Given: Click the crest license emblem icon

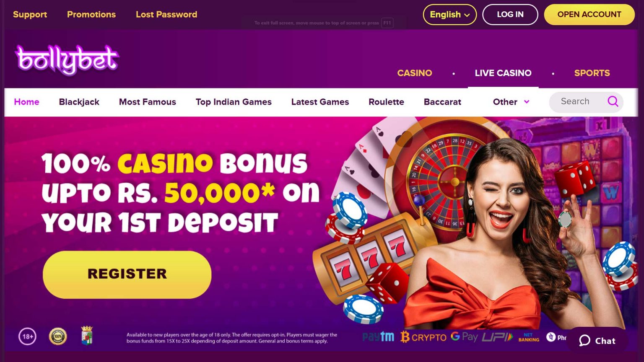Looking at the screenshot, I should coord(87,336).
